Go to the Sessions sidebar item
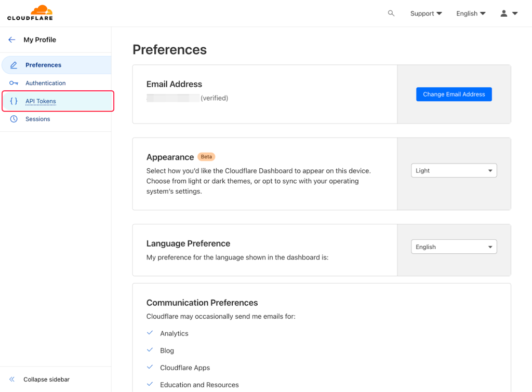The height and width of the screenshot is (392, 532). pos(38,119)
